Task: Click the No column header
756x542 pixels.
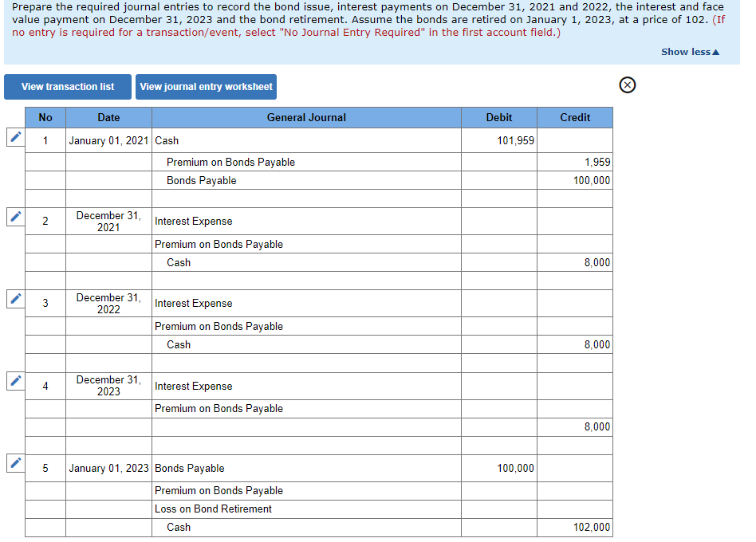Action: [45, 117]
